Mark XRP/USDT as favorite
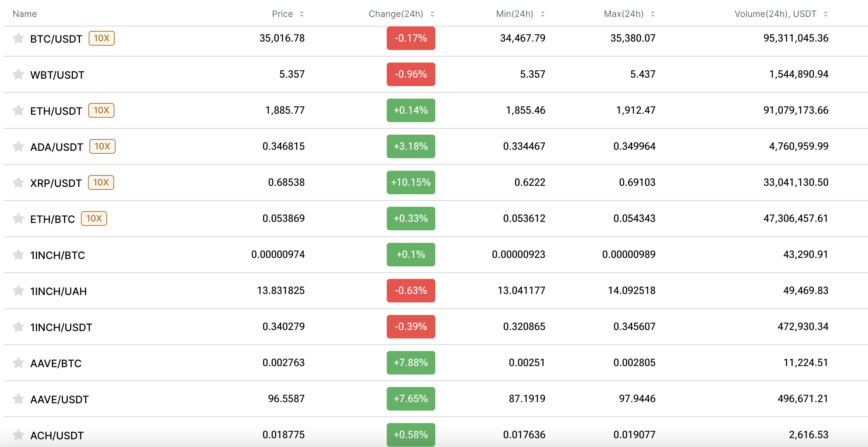This screenshot has height=447, width=868. (18, 182)
